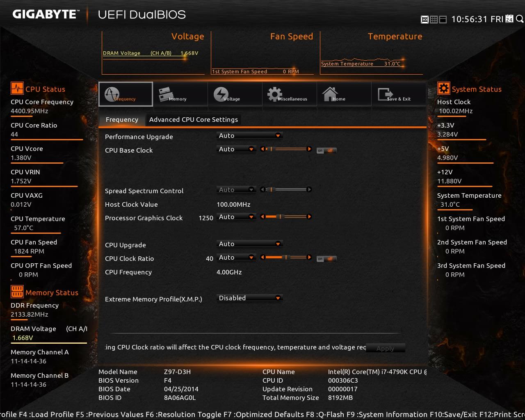Adjust the Processor Graphics Clock slider
Screen dimensions: 525x420
[x=286, y=217]
